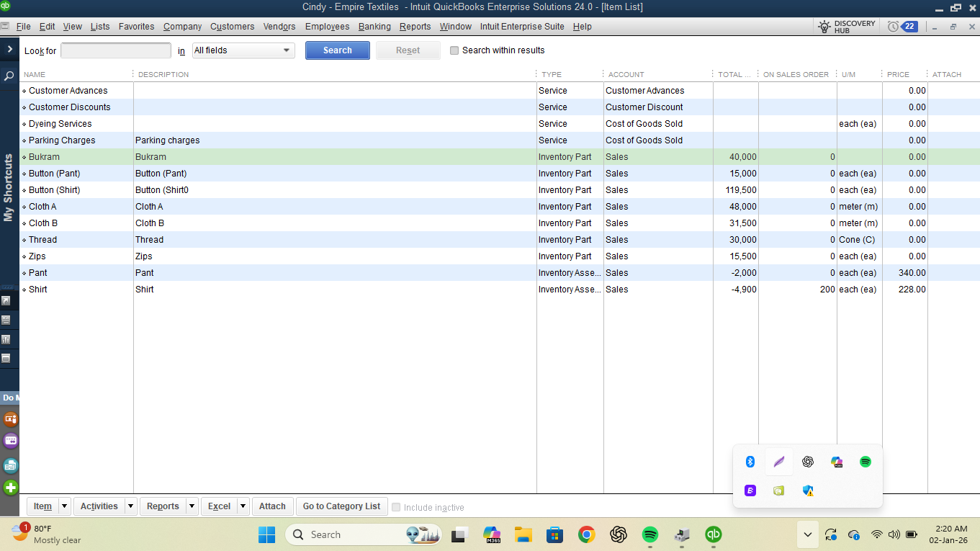Viewport: 980px width, 551px height.
Task: Open the Vendors menu
Action: (279, 27)
